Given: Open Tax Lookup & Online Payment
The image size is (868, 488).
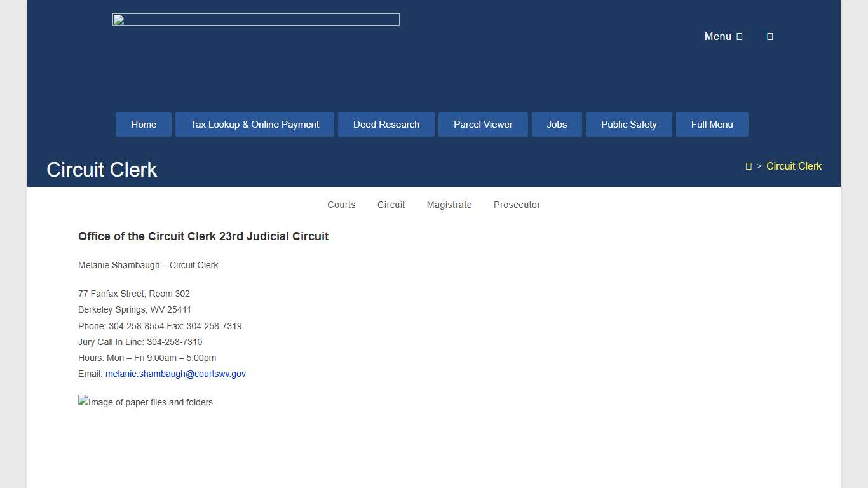Looking at the screenshot, I should pos(255,125).
